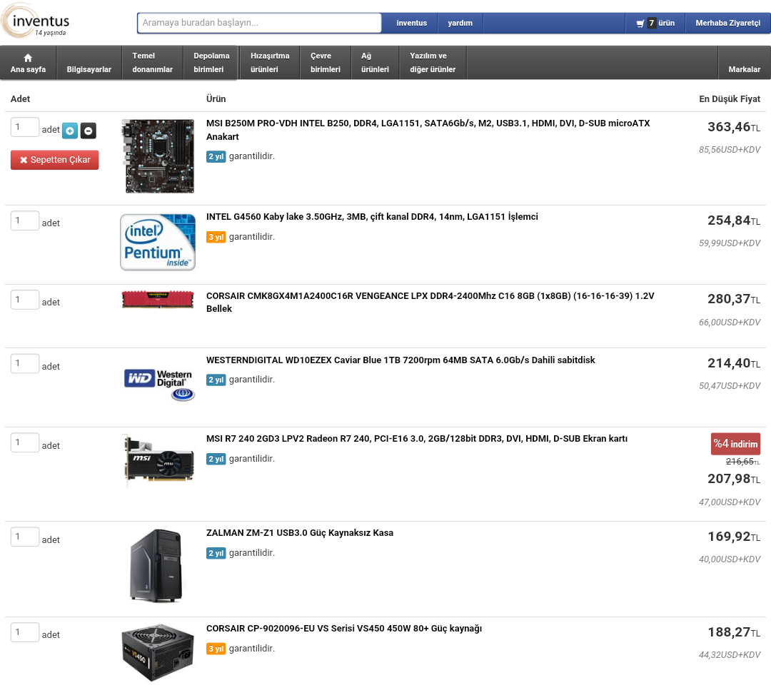771x700 pixels.
Task: Open the Markalar menu
Action: pyautogui.click(x=744, y=63)
